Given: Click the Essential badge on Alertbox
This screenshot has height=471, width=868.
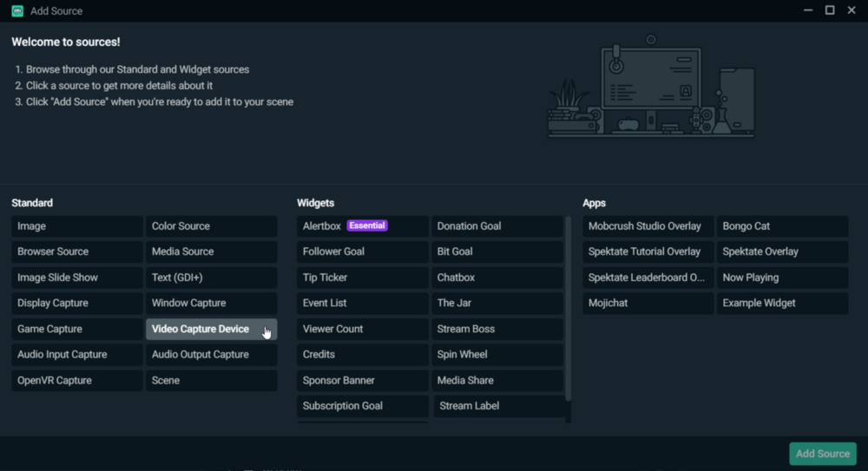Looking at the screenshot, I should 367,226.
